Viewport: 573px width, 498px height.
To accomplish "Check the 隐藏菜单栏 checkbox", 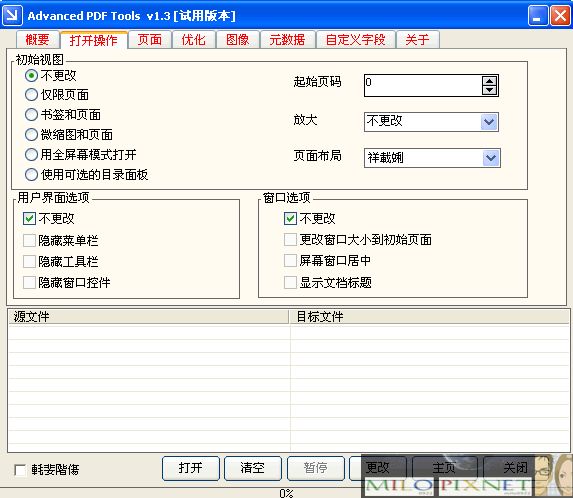I will [x=29, y=240].
